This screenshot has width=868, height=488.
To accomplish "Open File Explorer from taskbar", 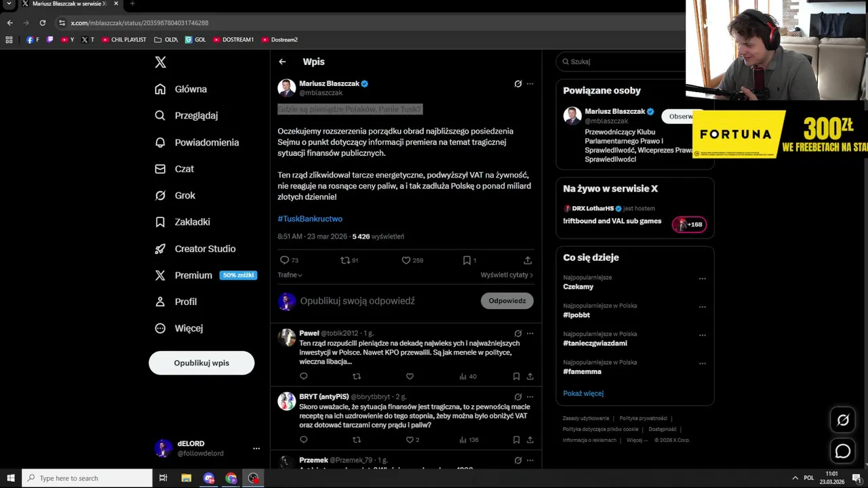I will 186,478.
